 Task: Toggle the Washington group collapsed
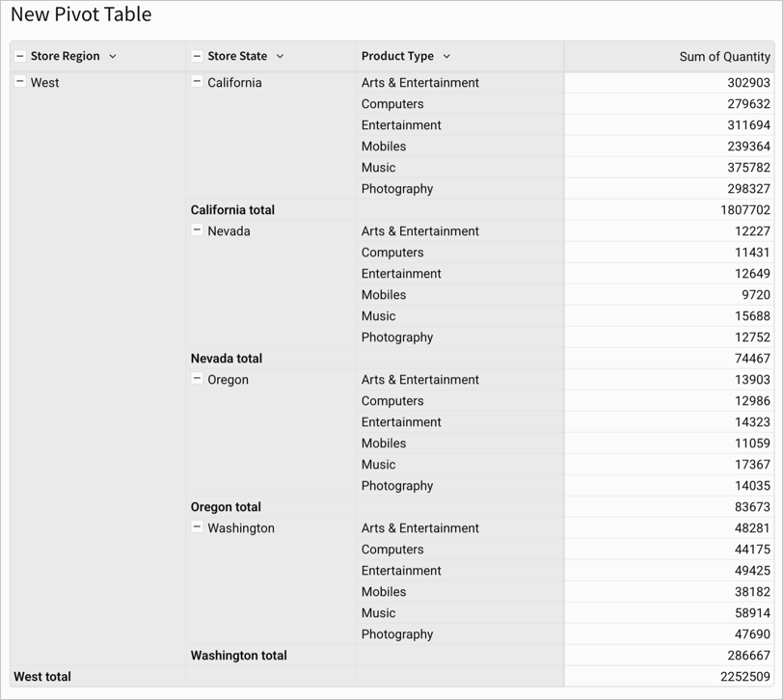[x=198, y=528]
